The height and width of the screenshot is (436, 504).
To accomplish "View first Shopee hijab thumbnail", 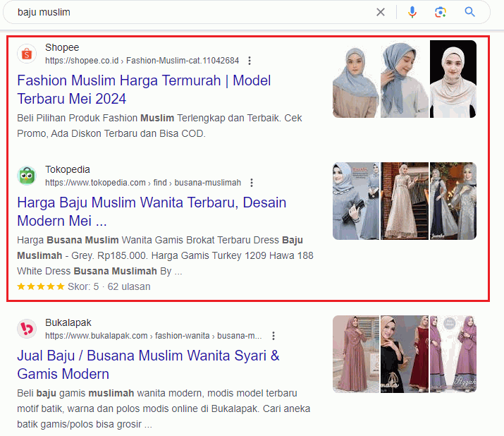I will 355,79.
